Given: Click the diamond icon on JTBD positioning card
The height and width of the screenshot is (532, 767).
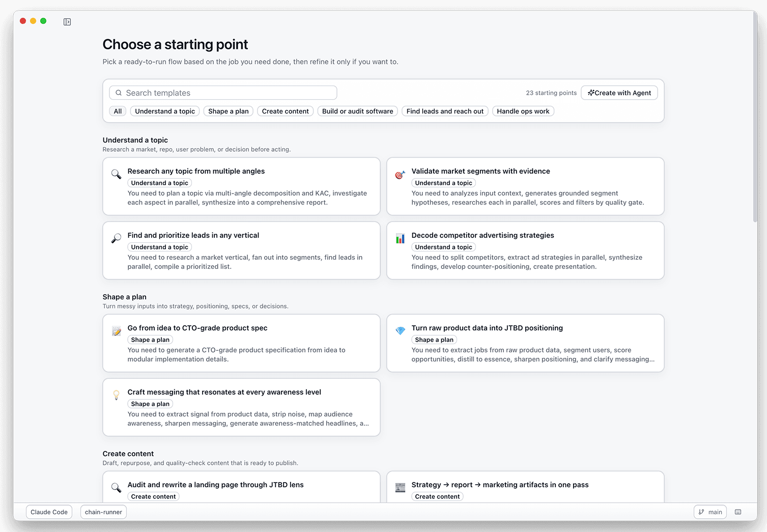Looking at the screenshot, I should [x=400, y=331].
